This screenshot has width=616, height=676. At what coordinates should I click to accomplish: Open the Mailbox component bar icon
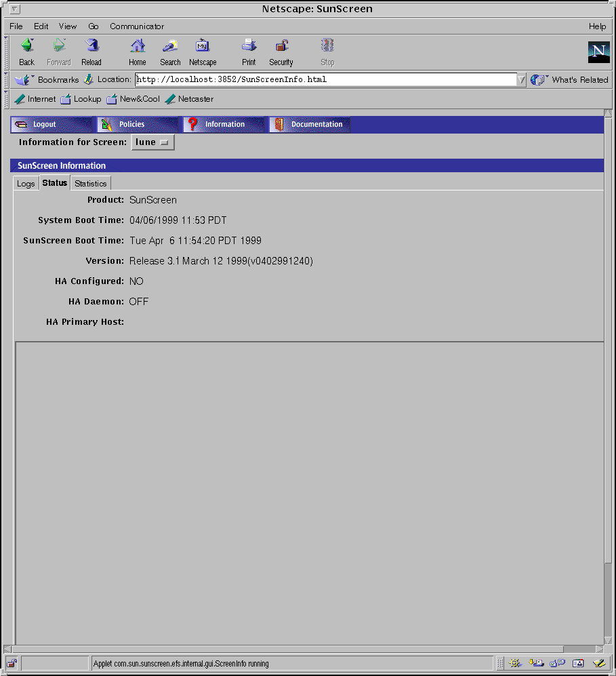coord(536,663)
